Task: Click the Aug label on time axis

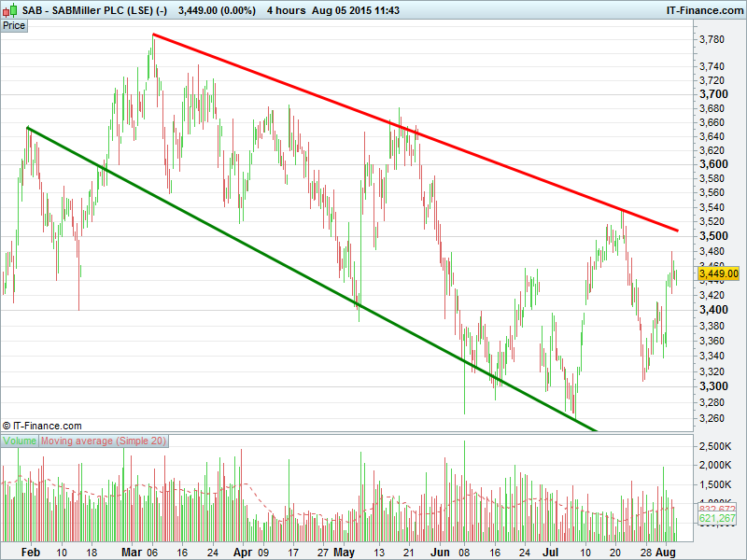Action: (666, 553)
